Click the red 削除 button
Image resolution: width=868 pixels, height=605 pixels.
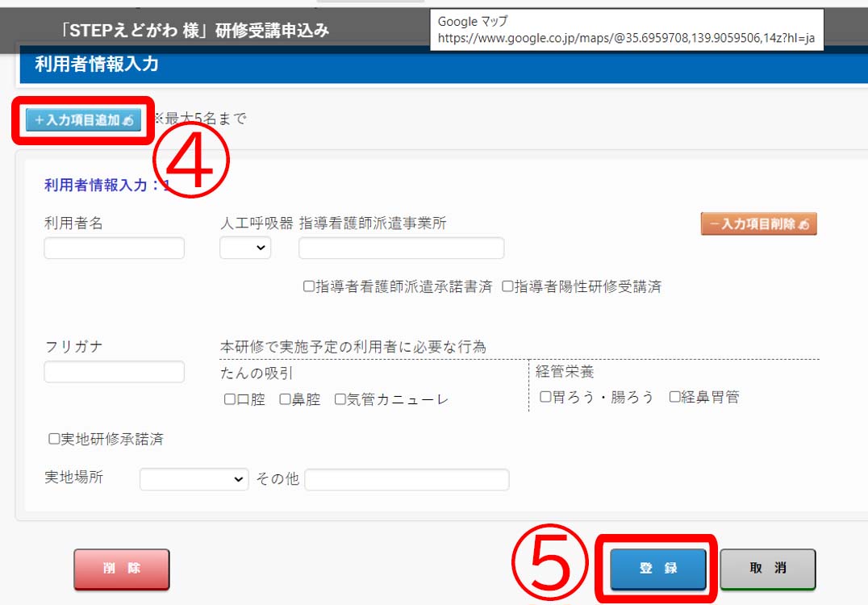pyautogui.click(x=122, y=569)
